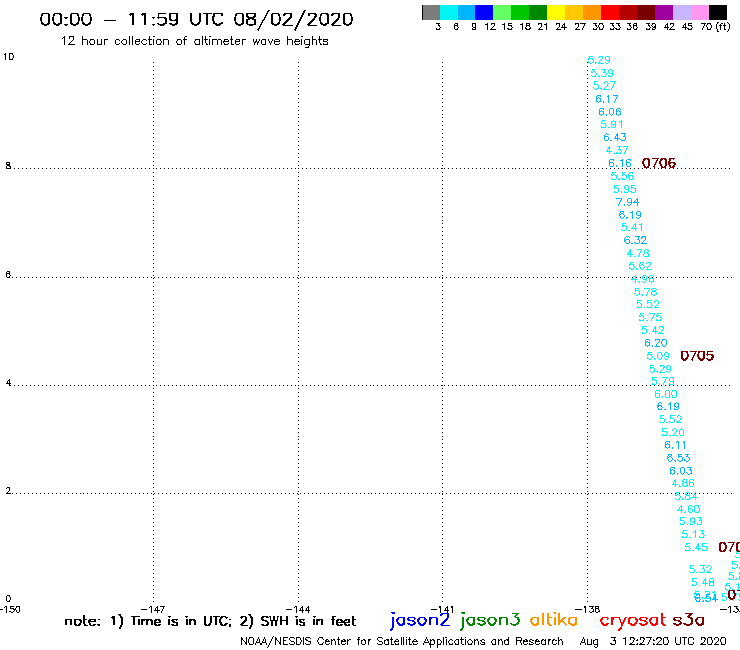
Task: Select the -141 longitude axis label
Action: click(x=442, y=609)
